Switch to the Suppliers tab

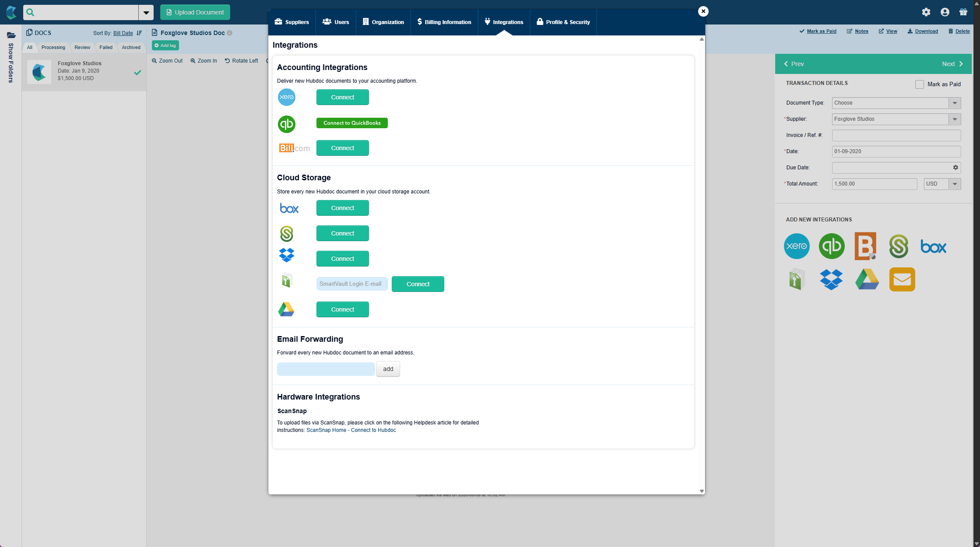point(292,22)
